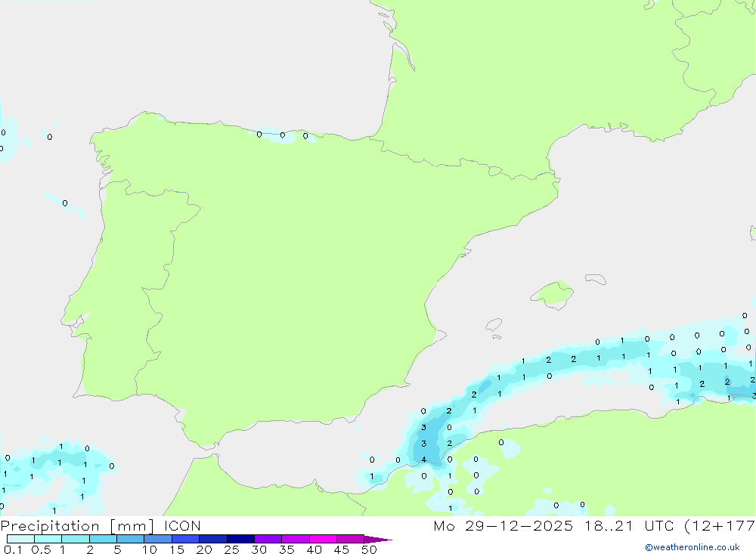
Task: Click the '0.5' legend scale label
Action: tap(41, 549)
